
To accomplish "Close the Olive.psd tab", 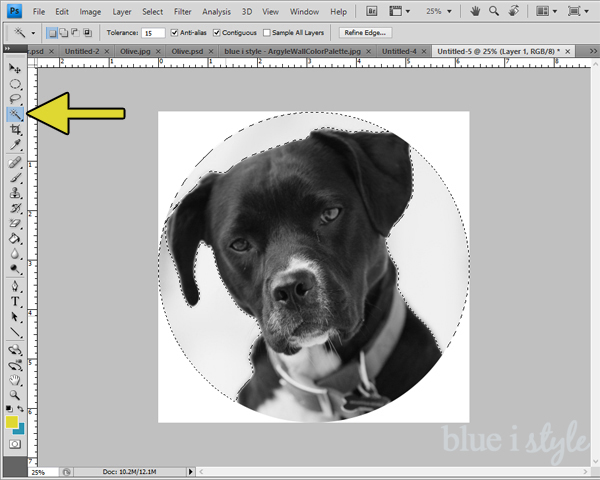I will tap(211, 51).
